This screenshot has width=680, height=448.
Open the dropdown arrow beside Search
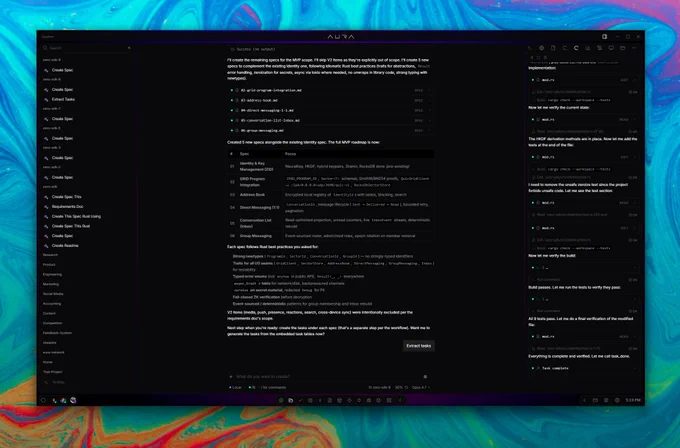[129, 48]
